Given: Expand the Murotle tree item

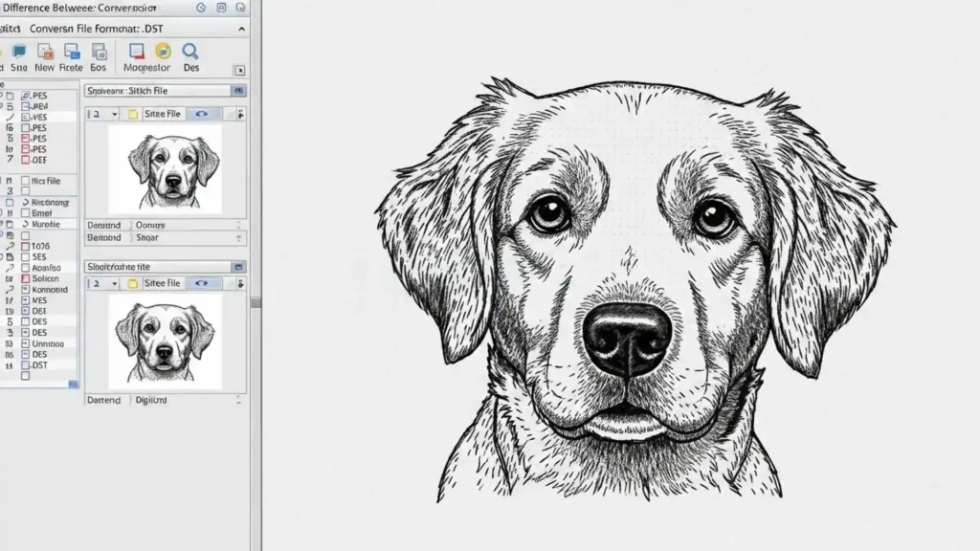Looking at the screenshot, I should coord(26,224).
